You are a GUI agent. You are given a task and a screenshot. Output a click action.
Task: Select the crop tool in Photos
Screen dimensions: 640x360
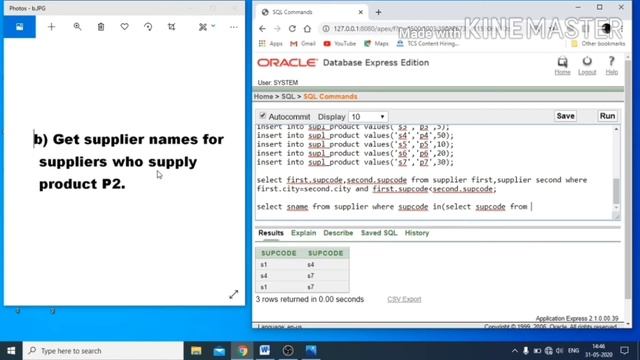pos(171,27)
